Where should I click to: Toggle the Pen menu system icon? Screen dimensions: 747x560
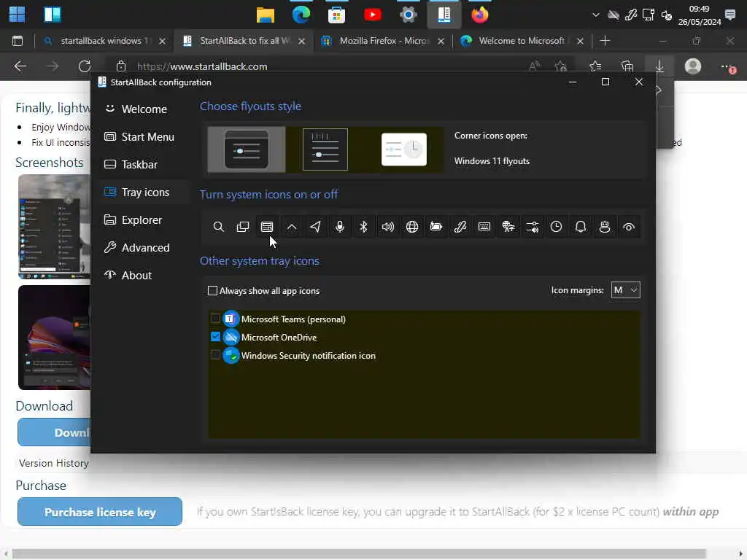point(460,227)
